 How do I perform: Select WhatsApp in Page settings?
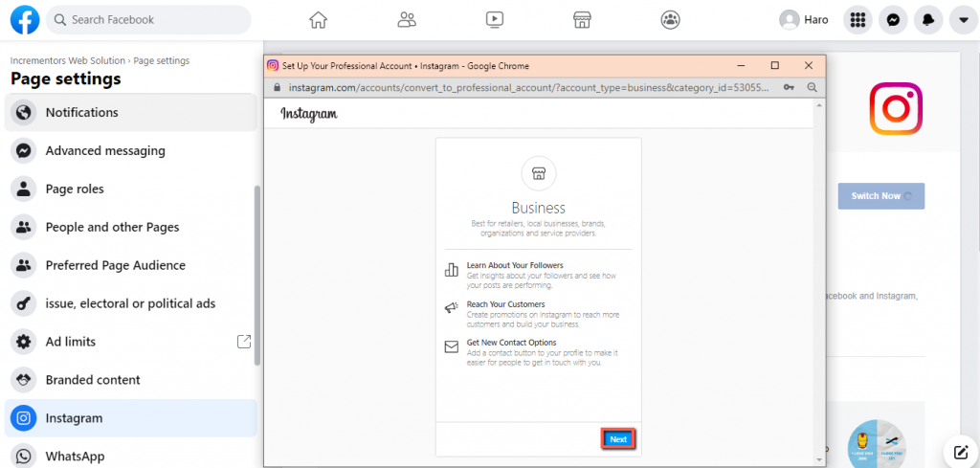pos(130,456)
